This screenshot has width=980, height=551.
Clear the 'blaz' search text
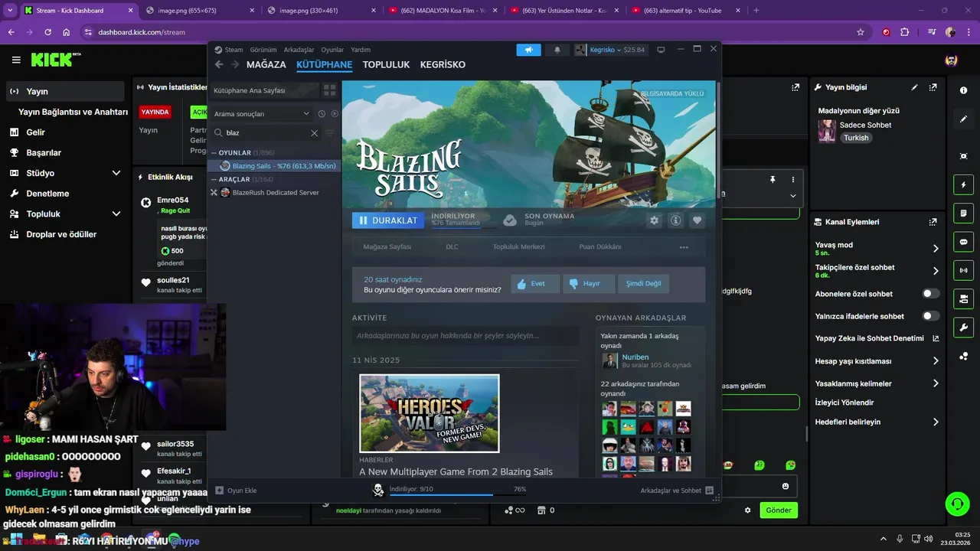(x=314, y=132)
